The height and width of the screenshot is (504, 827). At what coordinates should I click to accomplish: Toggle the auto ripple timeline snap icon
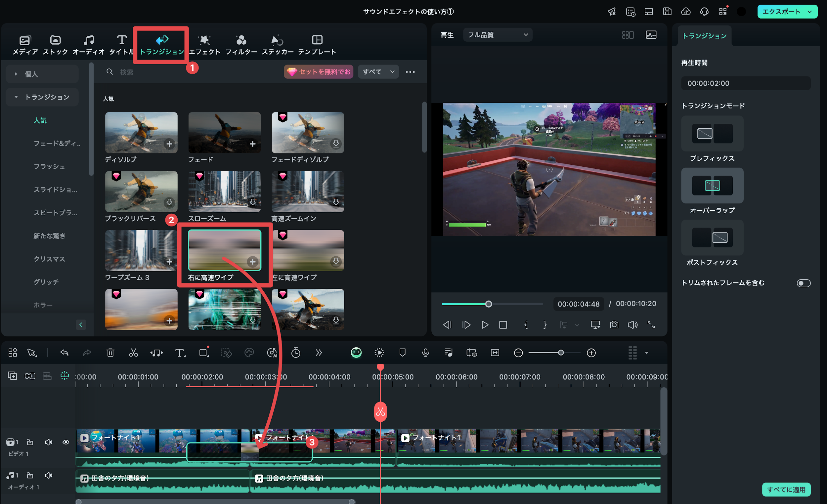(65, 375)
